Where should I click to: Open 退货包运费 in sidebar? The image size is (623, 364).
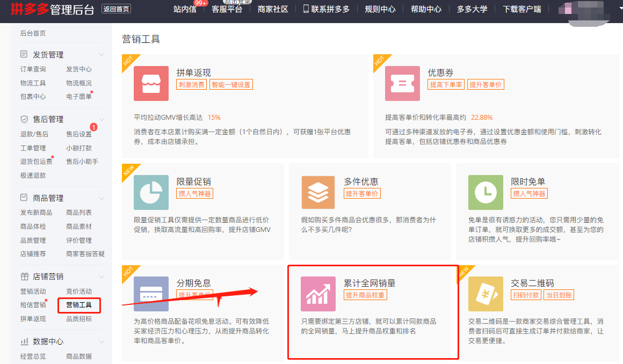(36, 162)
